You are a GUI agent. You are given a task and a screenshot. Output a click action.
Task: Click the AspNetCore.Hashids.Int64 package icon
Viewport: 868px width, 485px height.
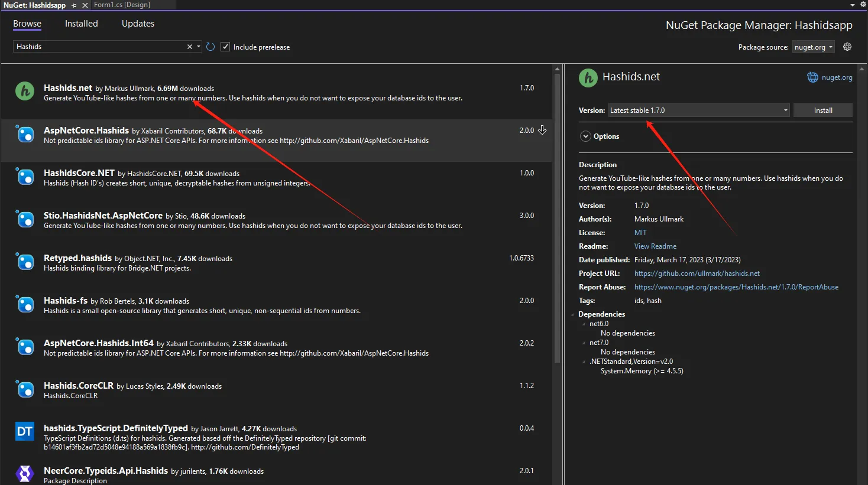coord(25,347)
